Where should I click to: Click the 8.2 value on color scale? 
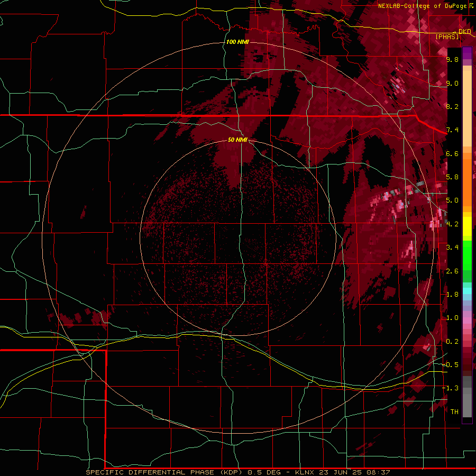(x=452, y=106)
